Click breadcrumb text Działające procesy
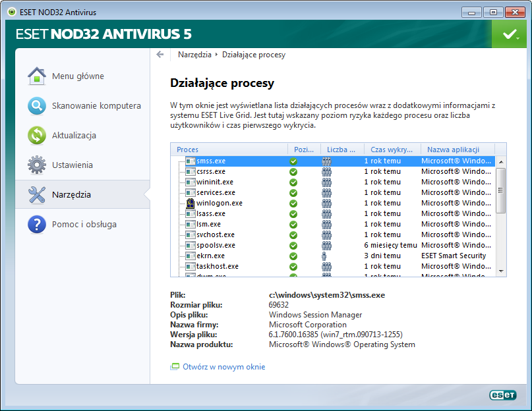Viewport: 532px width, 411px height. [254, 55]
